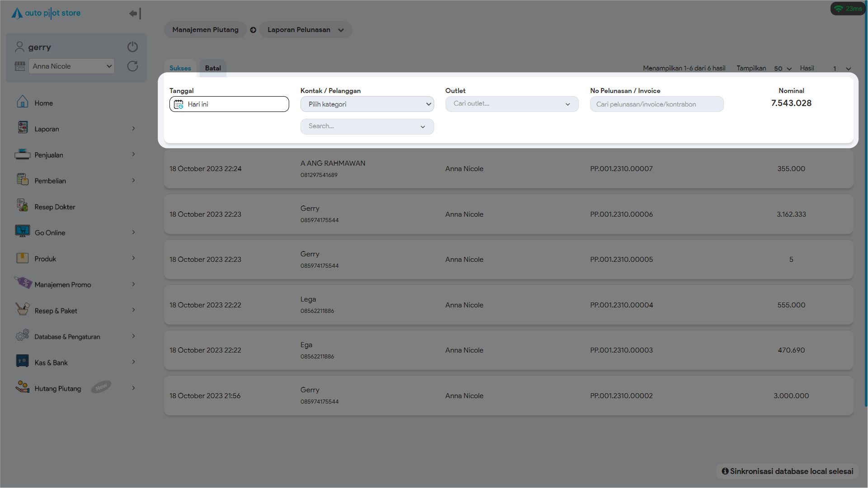Click the Manajemen Promo tag icon

tap(23, 283)
